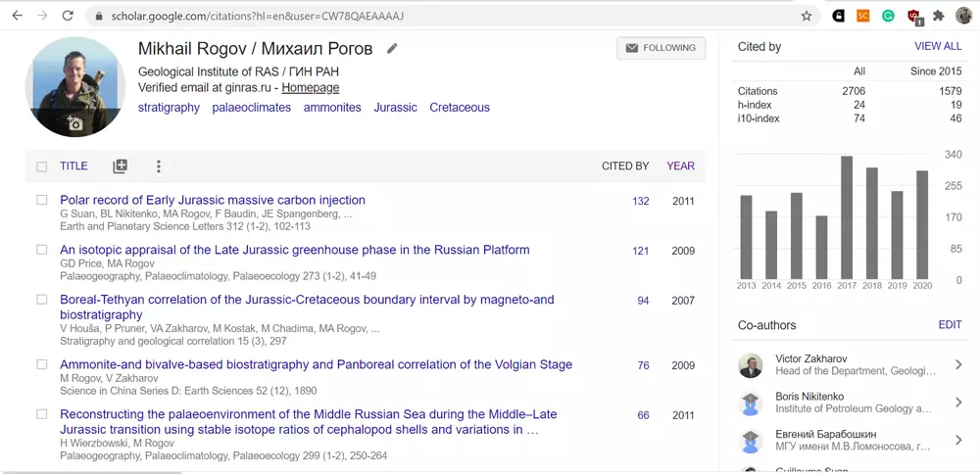Check the box for Reconstructing the palaeoenvironment article

click(42, 414)
